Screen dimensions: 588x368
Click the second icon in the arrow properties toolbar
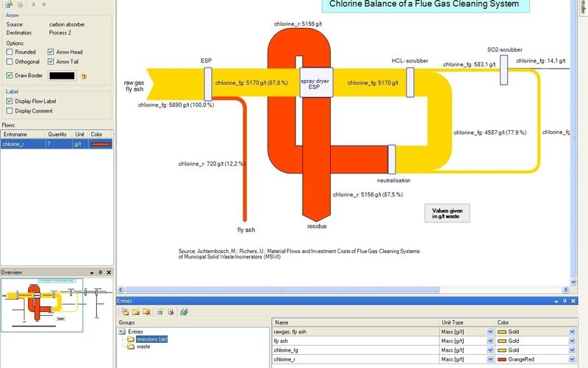coord(21,4)
